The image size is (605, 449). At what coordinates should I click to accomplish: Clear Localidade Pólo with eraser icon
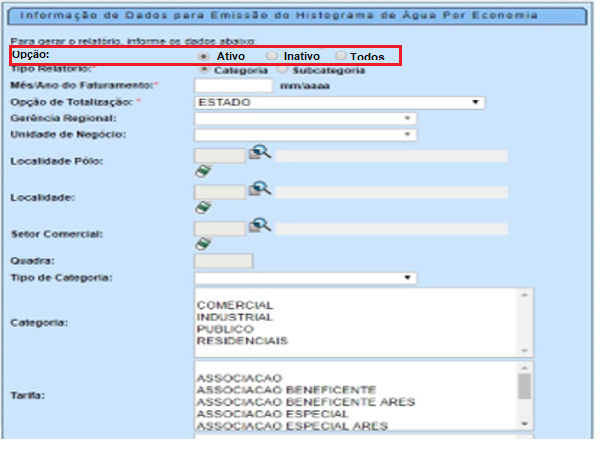click(203, 171)
